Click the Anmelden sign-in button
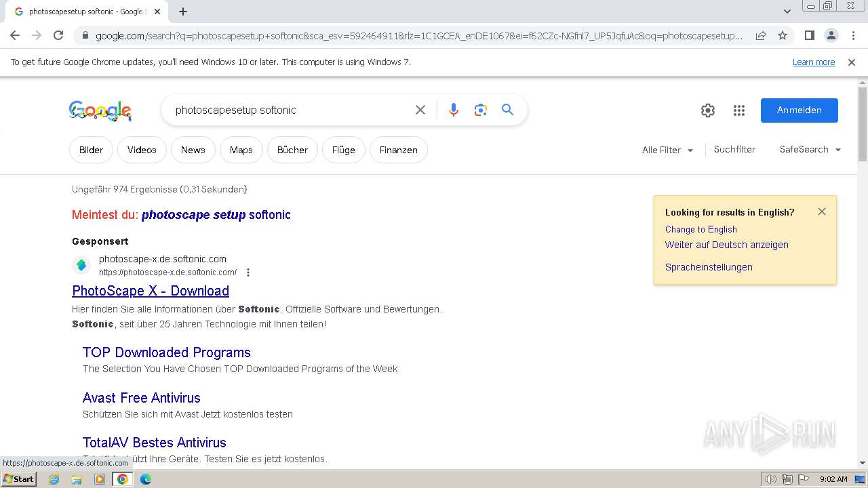This screenshot has height=488, width=868. tap(800, 110)
